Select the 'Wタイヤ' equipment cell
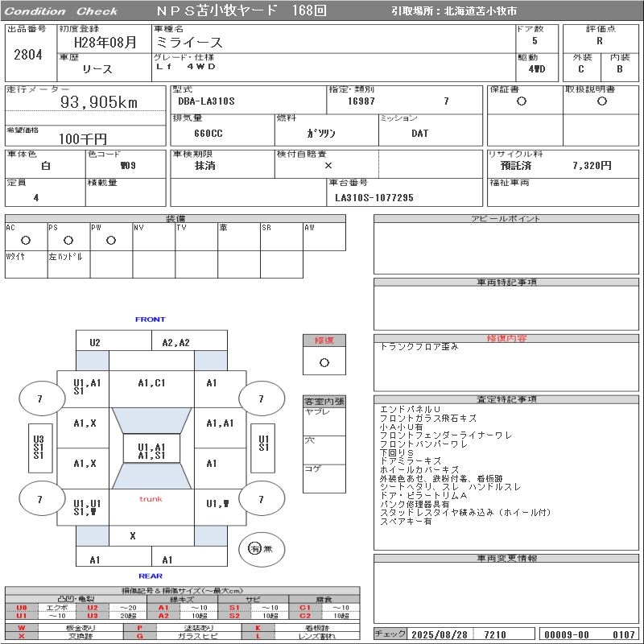This screenshot has height=644, width=644. pyautogui.click(x=27, y=265)
